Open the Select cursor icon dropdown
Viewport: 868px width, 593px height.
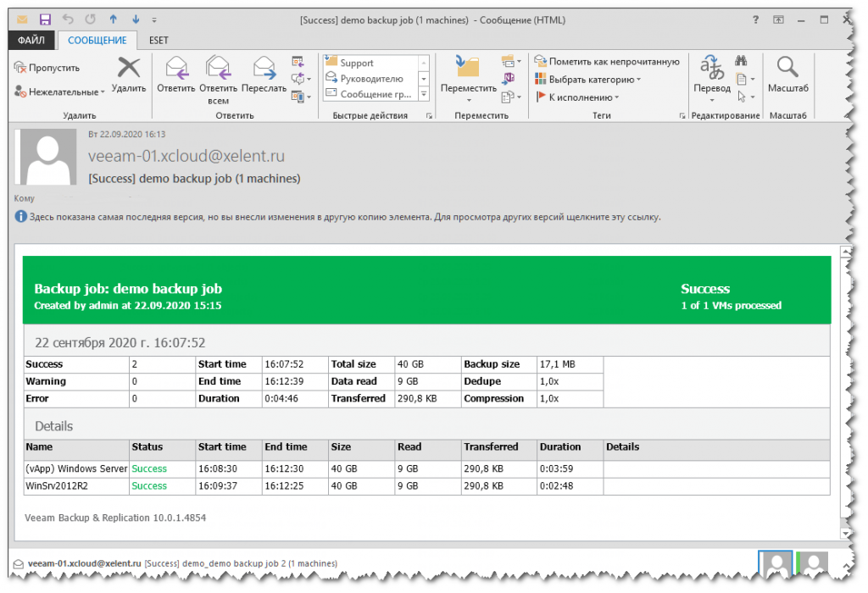point(745,97)
